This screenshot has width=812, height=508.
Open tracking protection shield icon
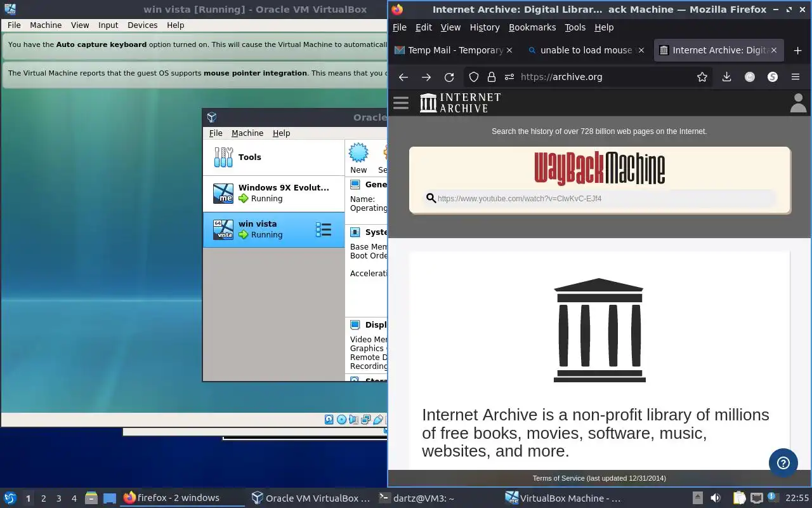474,77
